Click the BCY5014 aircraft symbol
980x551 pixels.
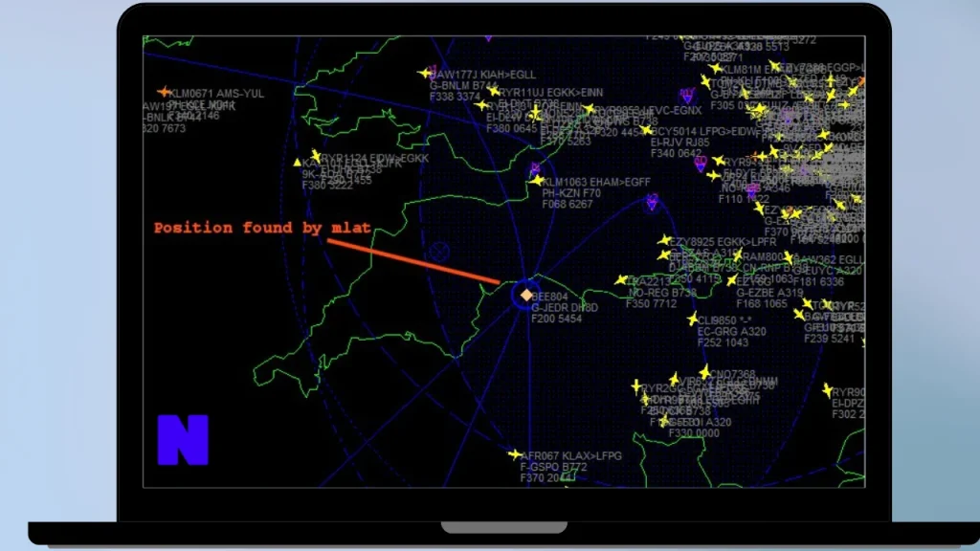point(646,130)
